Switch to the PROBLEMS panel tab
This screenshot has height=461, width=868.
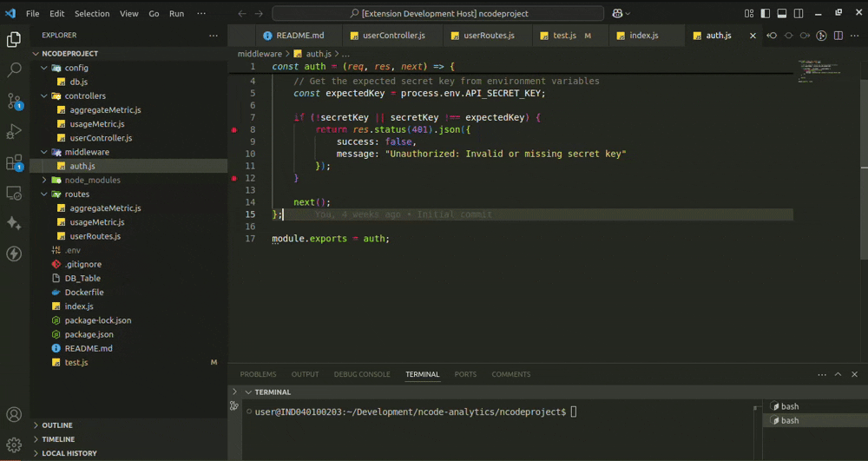coord(258,375)
